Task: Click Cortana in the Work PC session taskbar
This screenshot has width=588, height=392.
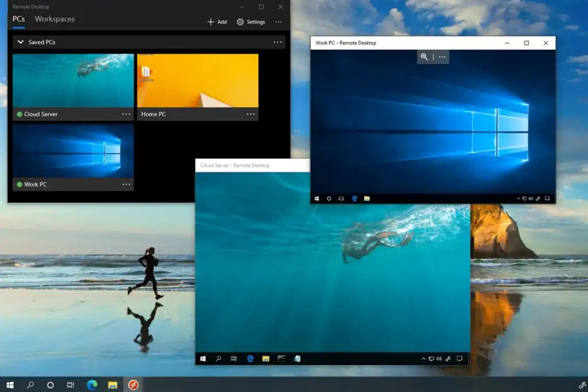Action: (x=329, y=198)
